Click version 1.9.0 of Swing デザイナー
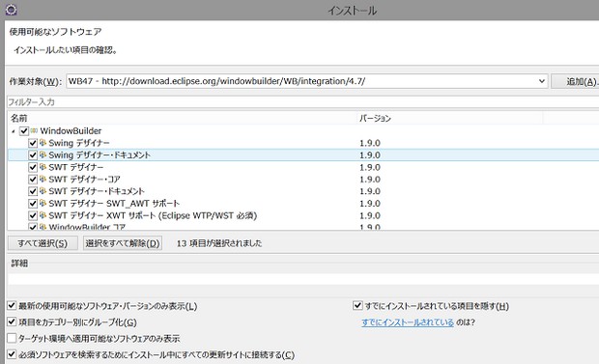Viewport: 599px width, 364px height. [x=369, y=143]
